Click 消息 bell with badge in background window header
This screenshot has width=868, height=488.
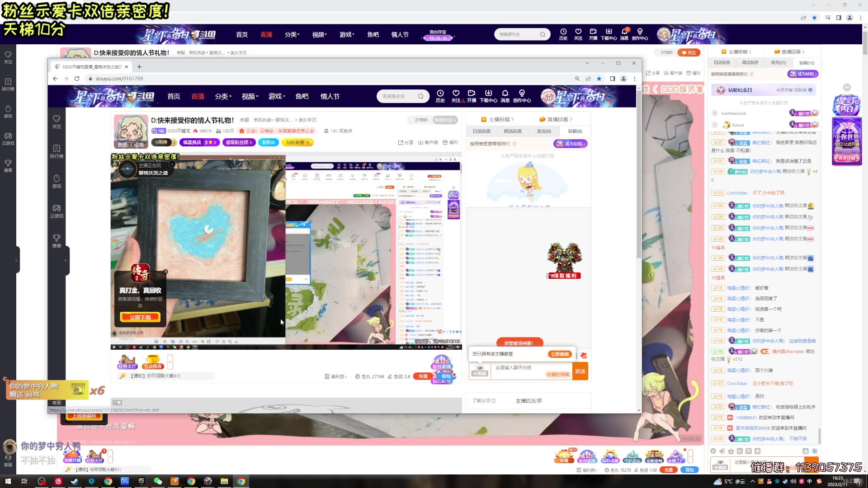[624, 34]
